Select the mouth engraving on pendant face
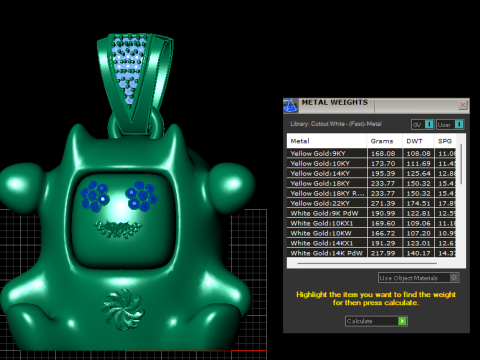480x360 pixels. coord(118,229)
